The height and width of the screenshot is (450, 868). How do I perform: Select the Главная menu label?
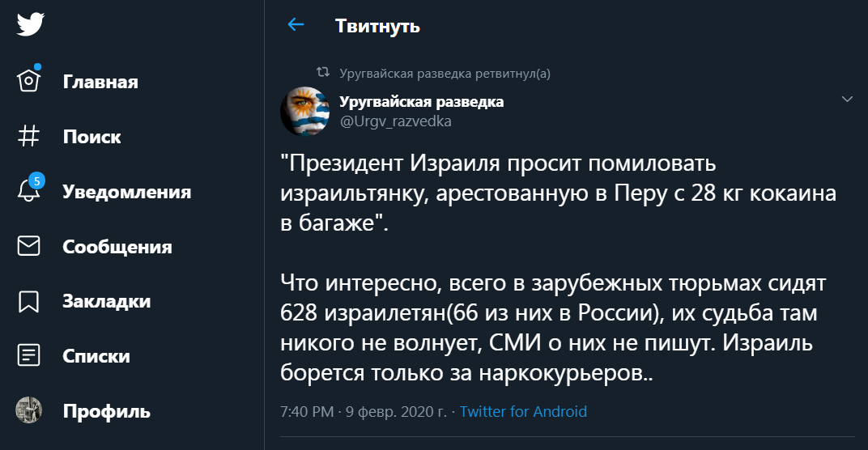point(100,82)
